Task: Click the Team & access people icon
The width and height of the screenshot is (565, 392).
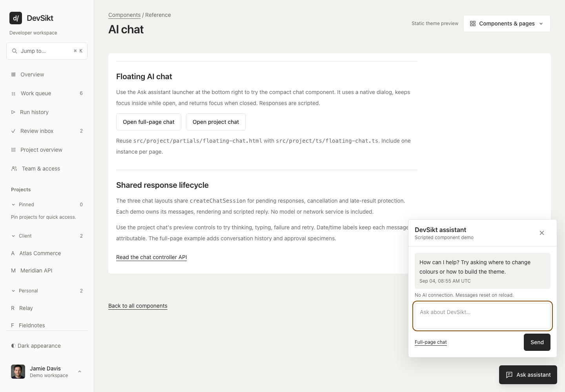Action: click(x=14, y=169)
